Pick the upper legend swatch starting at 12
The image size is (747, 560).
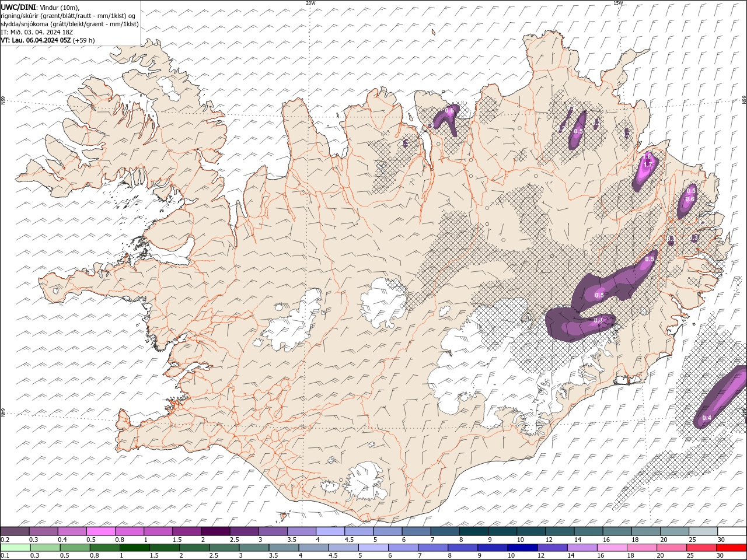tap(560, 531)
